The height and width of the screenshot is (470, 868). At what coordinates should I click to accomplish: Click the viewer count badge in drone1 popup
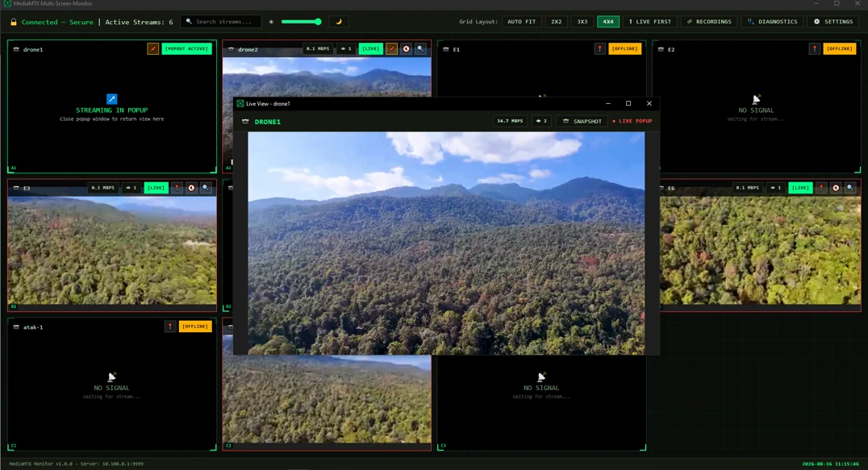coord(540,121)
